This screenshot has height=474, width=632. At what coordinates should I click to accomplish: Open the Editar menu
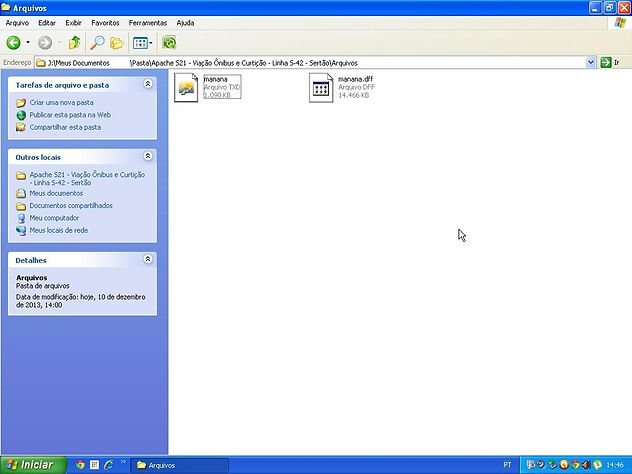click(x=47, y=23)
